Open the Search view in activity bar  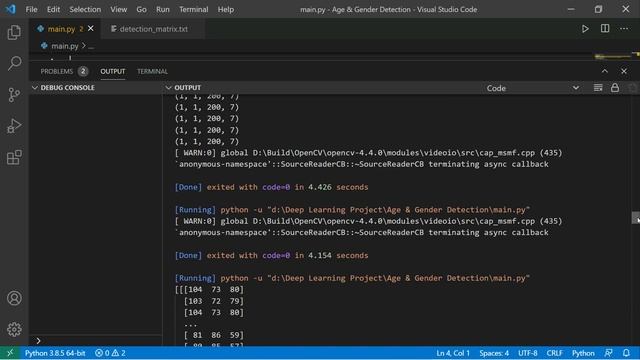coord(14,63)
